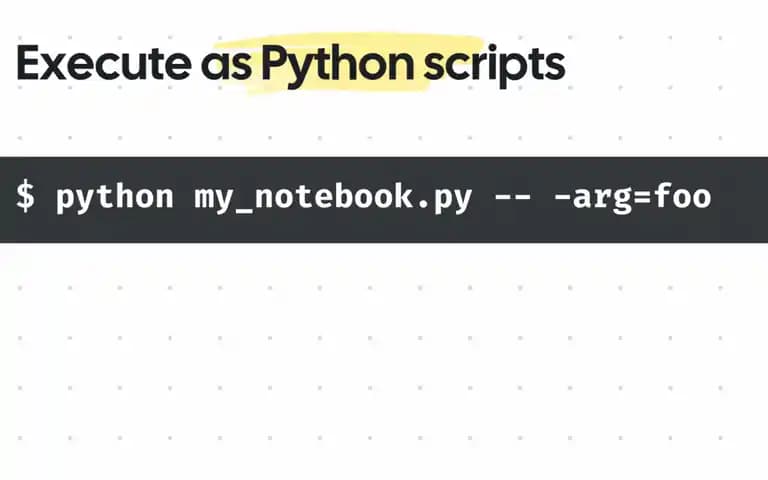Click the empty right end of the dark code bar
This screenshot has width=768, height=480.
point(742,200)
